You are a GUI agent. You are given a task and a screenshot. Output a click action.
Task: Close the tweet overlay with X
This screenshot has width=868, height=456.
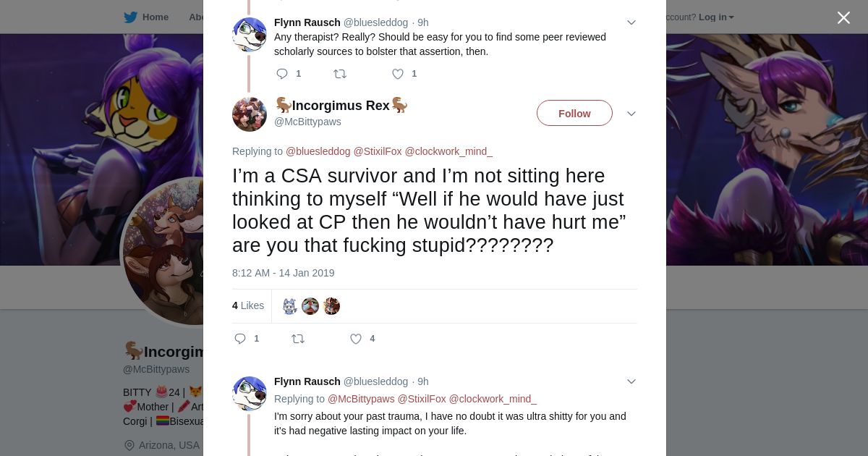tap(843, 18)
